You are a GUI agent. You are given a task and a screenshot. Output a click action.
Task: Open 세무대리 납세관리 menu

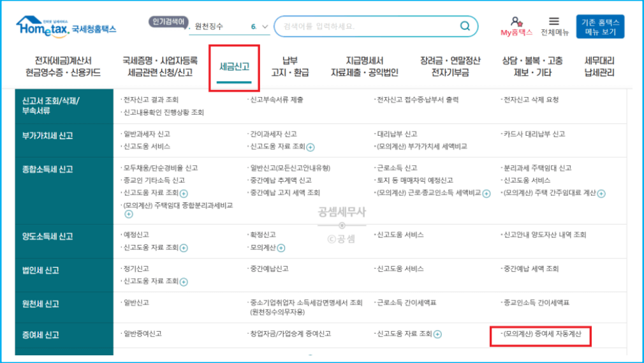pos(599,66)
